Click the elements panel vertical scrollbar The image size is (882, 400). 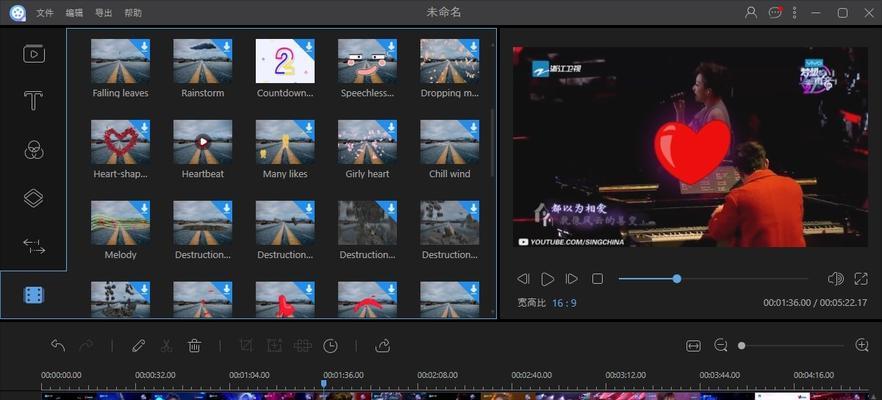tap(493, 142)
